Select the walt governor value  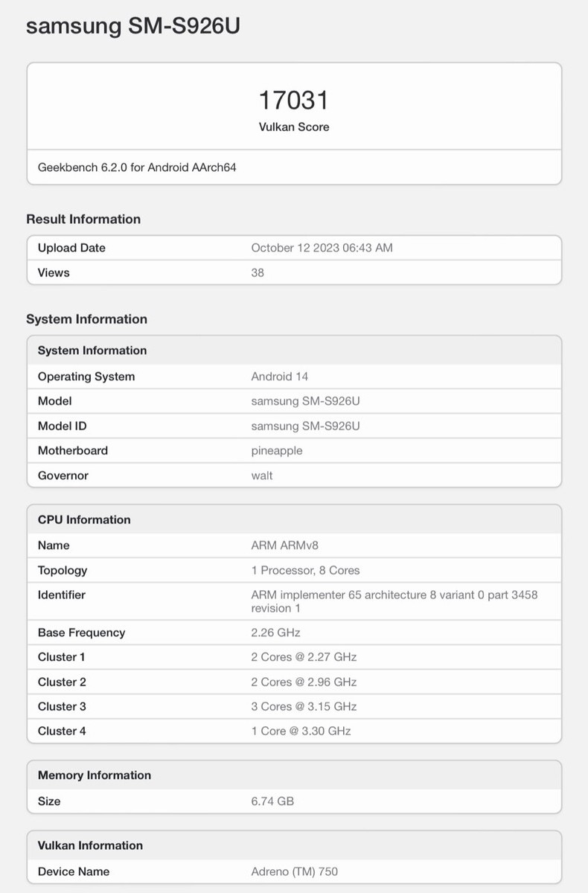[x=262, y=476]
